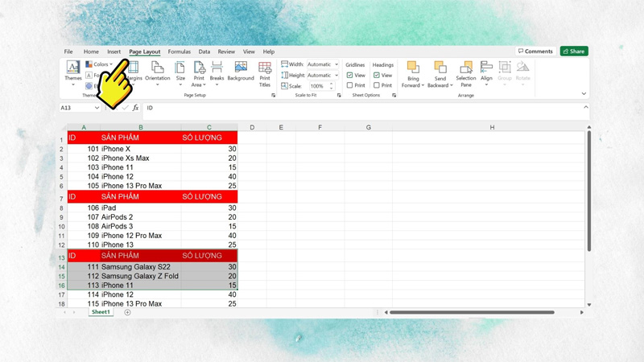Open the File menu

pyautogui.click(x=68, y=51)
